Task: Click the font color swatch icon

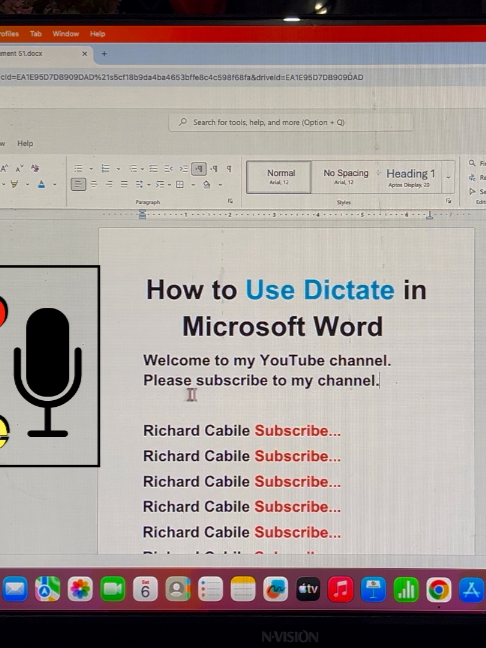Action: click(x=41, y=184)
